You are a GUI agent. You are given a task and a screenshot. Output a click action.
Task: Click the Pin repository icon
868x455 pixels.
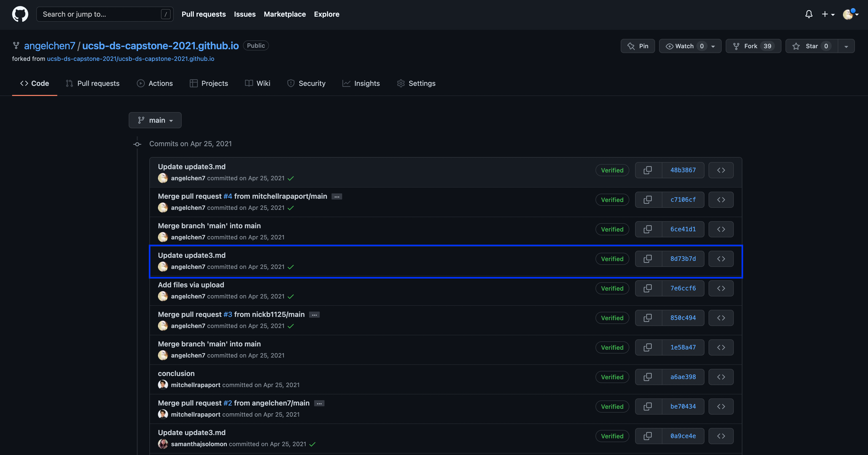tap(631, 46)
